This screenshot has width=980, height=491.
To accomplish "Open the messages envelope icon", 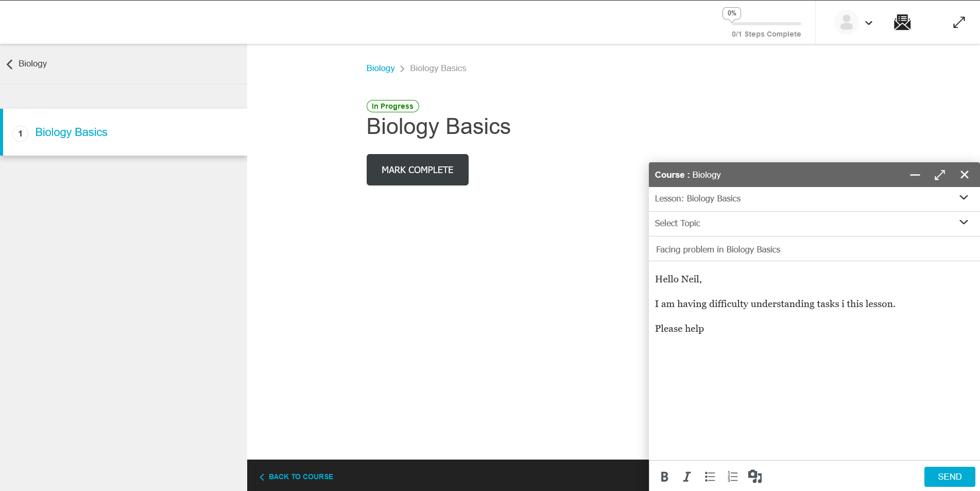I will pos(902,23).
